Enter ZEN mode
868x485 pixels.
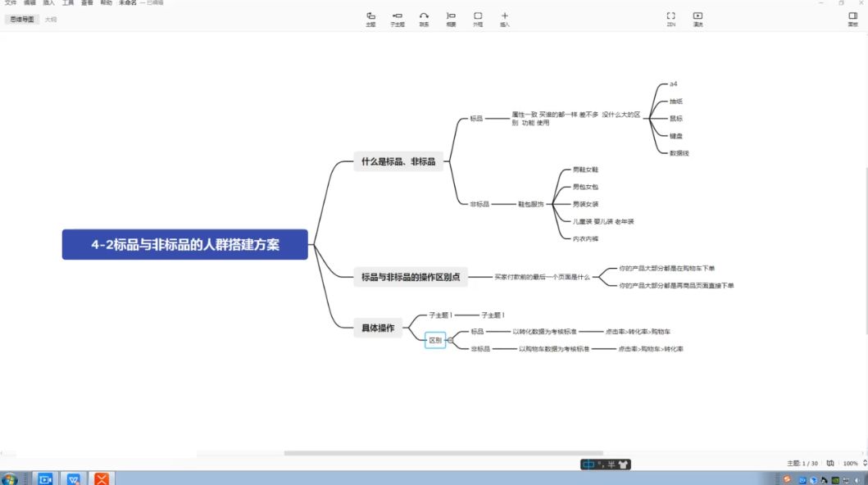click(x=670, y=16)
